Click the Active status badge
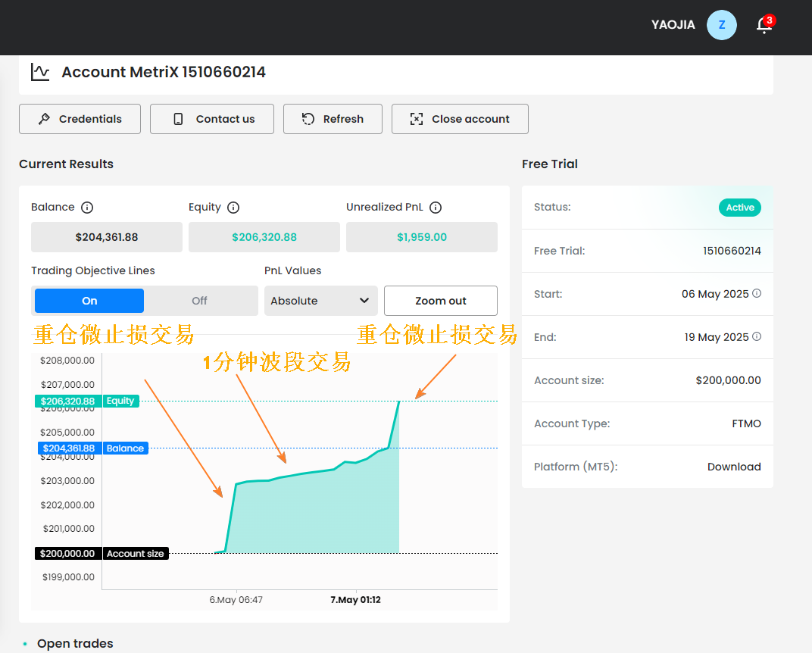The width and height of the screenshot is (812, 653). pos(740,208)
